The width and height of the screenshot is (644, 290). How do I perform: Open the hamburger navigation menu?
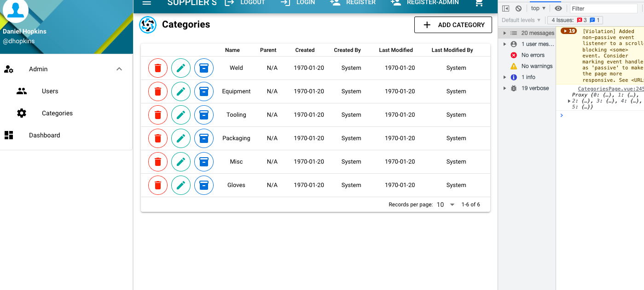coord(147,3)
